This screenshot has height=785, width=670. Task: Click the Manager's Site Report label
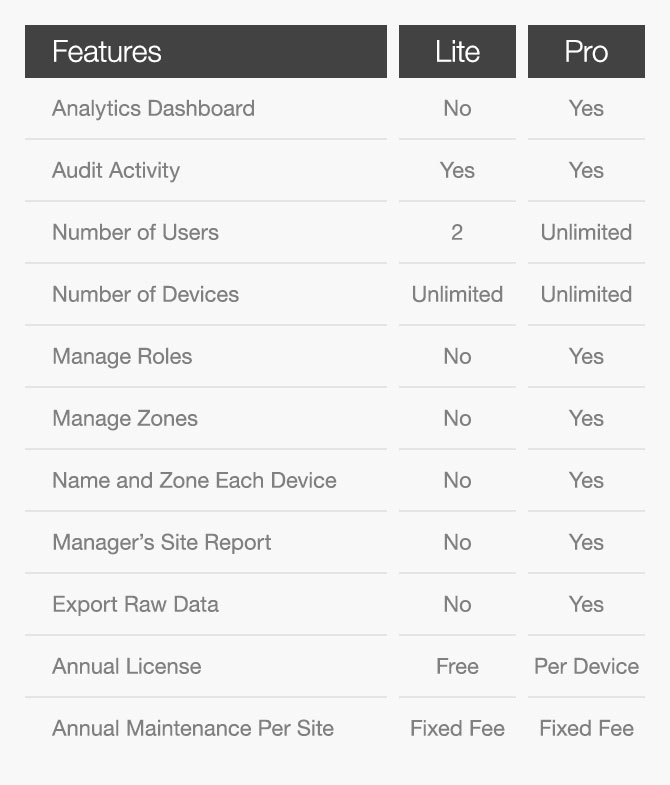pyautogui.click(x=162, y=542)
